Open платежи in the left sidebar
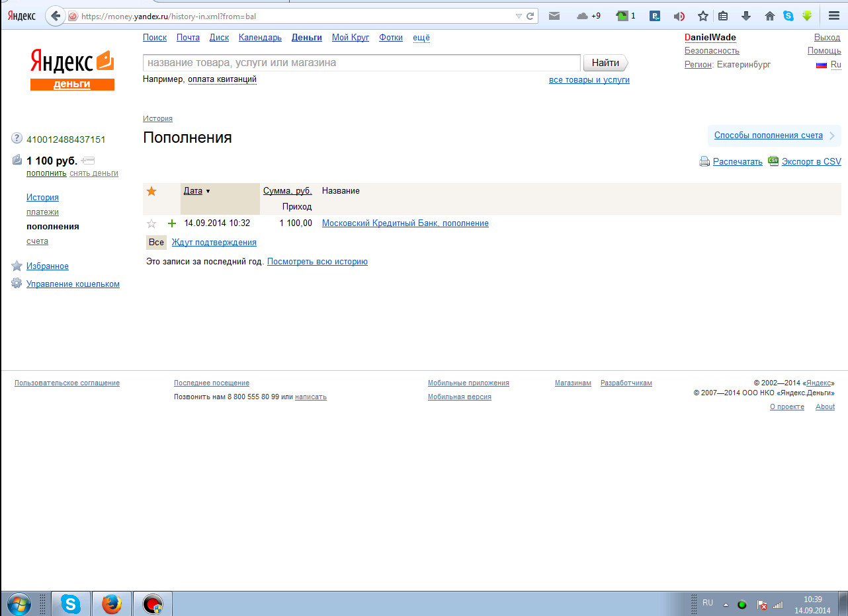The height and width of the screenshot is (616, 848). click(x=42, y=212)
